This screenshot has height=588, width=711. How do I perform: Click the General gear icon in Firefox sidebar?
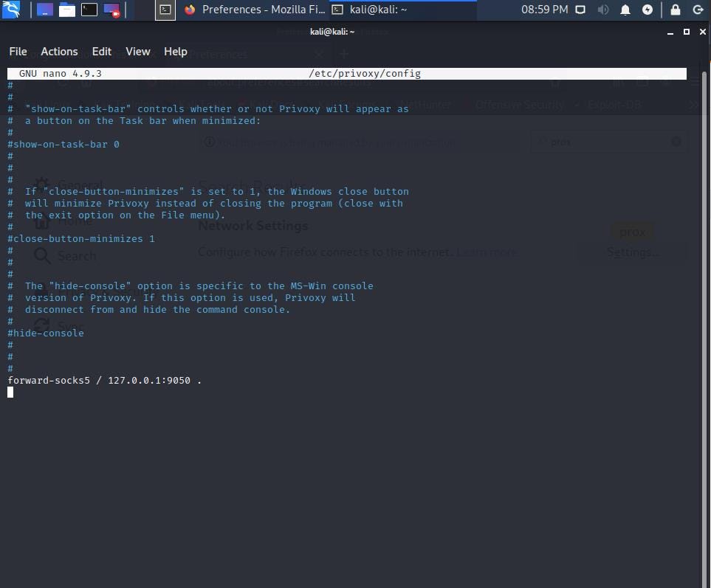tap(42, 184)
